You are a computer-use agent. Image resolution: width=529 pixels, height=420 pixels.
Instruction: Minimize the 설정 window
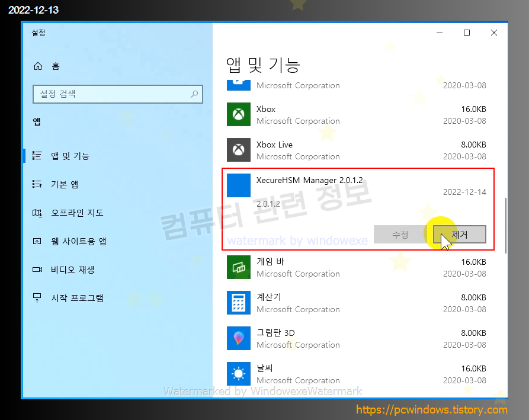click(x=440, y=33)
